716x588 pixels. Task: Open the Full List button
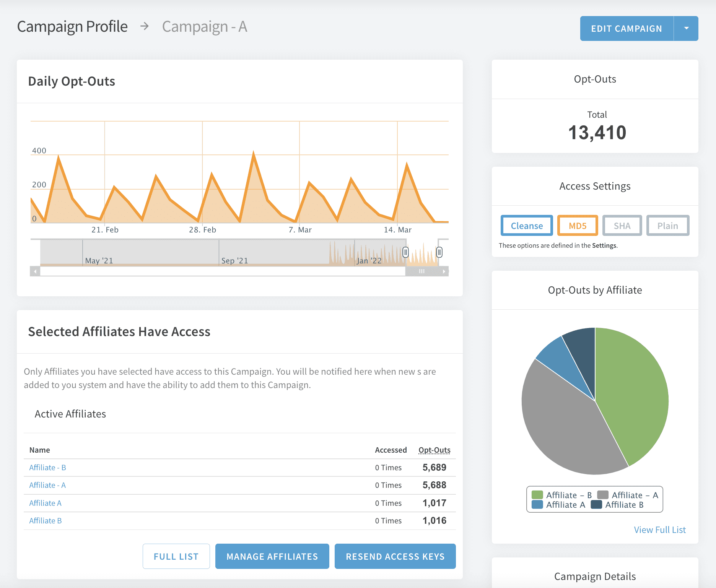pyautogui.click(x=176, y=556)
